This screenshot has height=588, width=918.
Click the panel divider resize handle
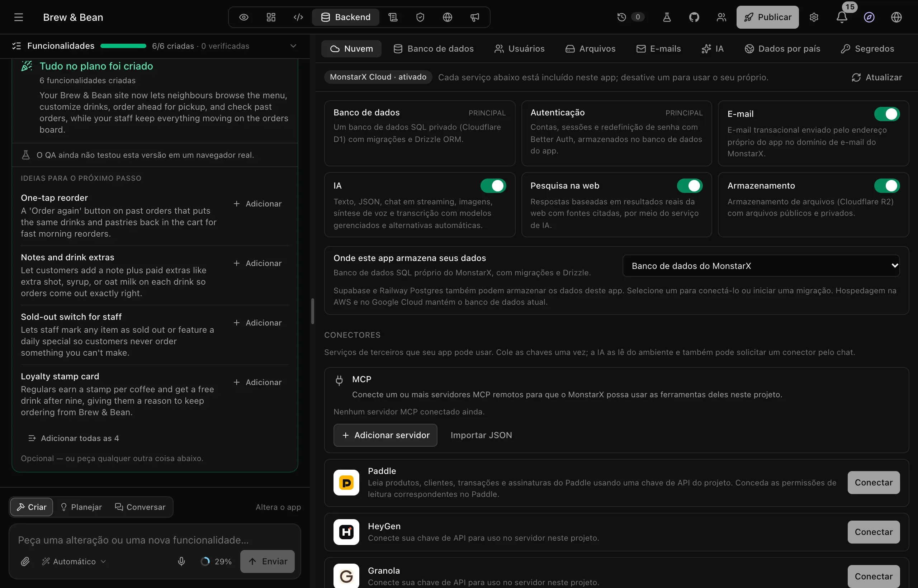[312, 311]
